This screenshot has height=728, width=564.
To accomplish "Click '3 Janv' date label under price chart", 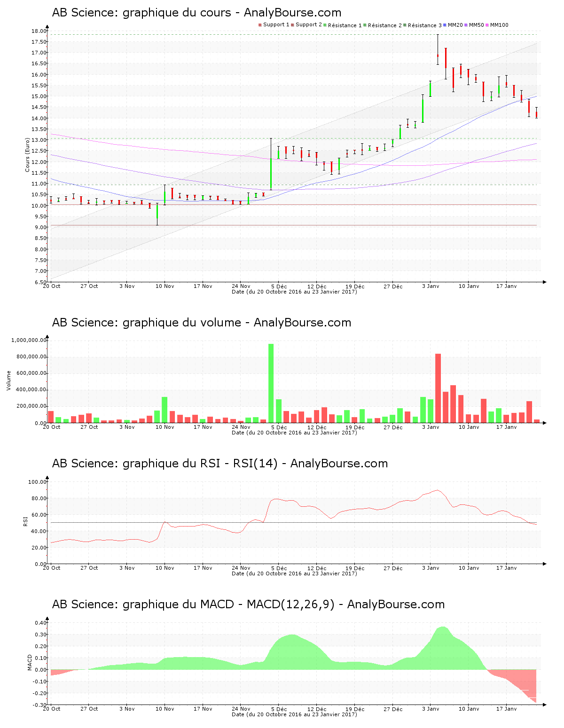I will coord(431,286).
